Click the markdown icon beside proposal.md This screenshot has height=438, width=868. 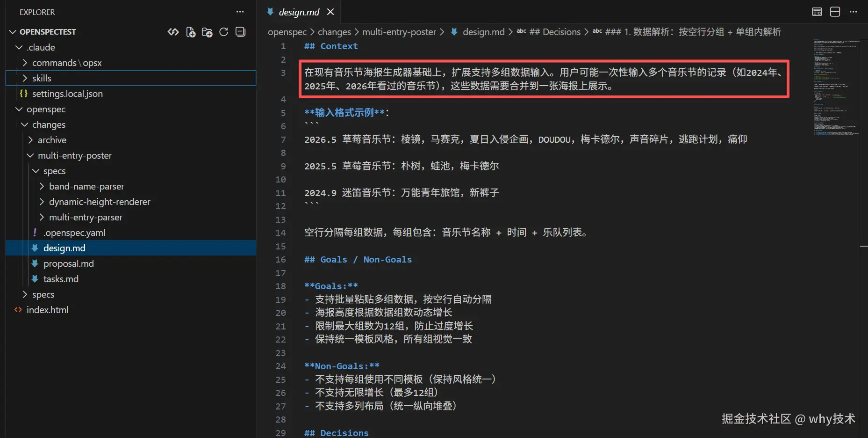pos(35,263)
